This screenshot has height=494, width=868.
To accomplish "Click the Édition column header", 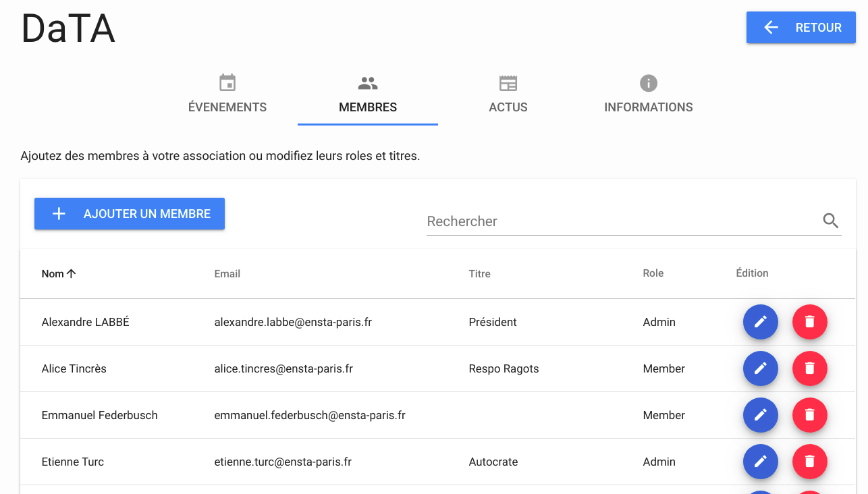I will 753,273.
